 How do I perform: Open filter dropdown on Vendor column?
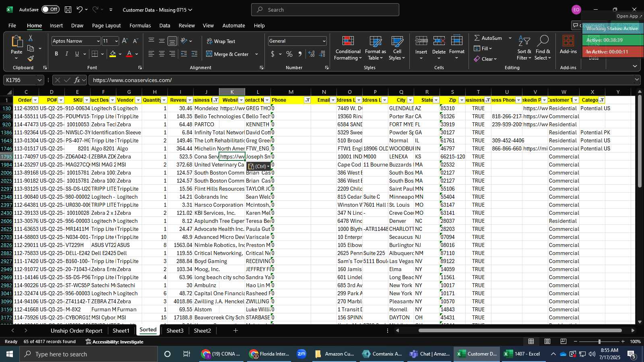click(138, 100)
